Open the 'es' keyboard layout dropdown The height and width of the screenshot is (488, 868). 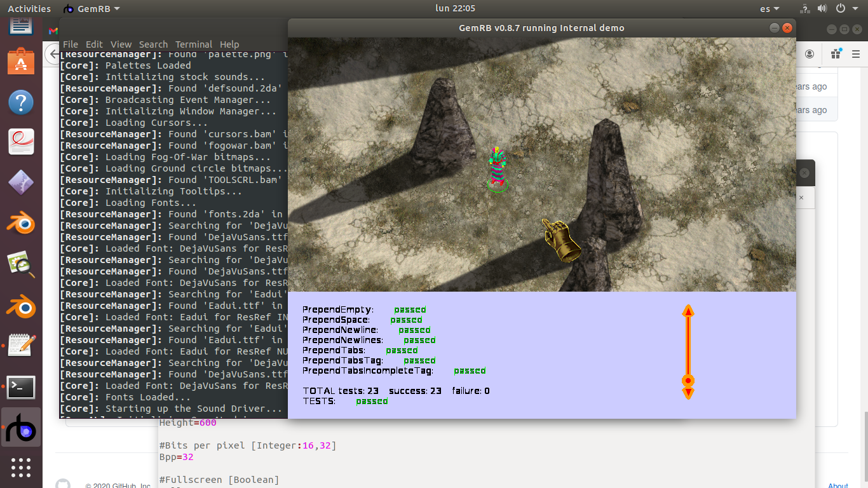pyautogui.click(x=770, y=8)
